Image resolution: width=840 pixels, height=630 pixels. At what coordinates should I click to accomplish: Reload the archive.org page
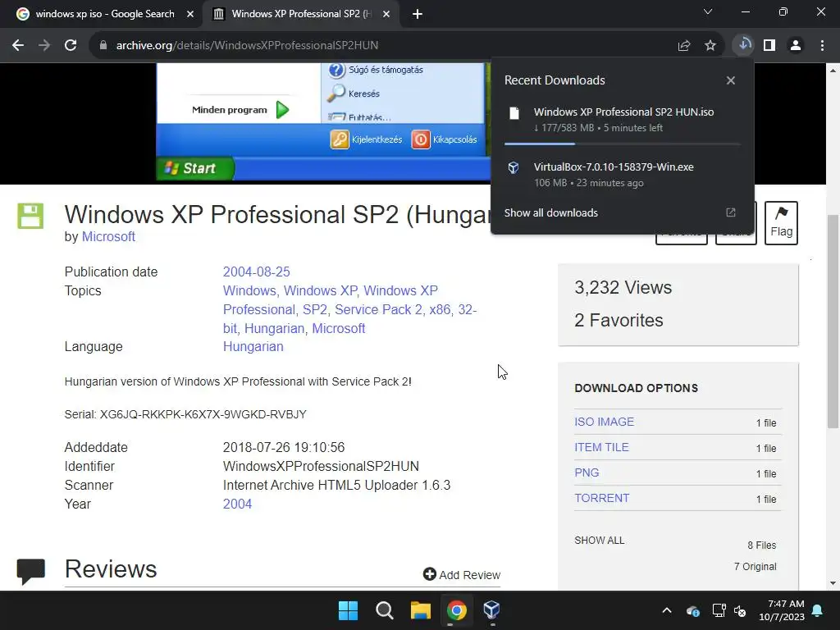(71, 46)
